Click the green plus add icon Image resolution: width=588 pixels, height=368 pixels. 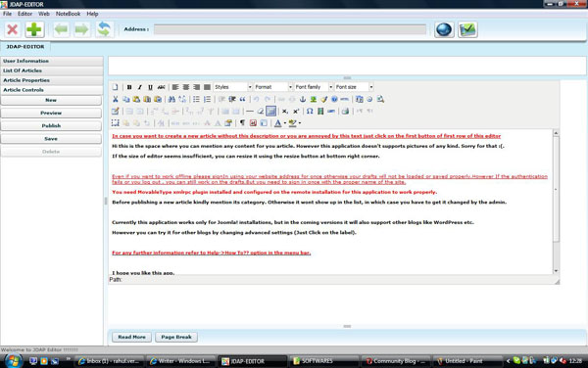(34, 29)
